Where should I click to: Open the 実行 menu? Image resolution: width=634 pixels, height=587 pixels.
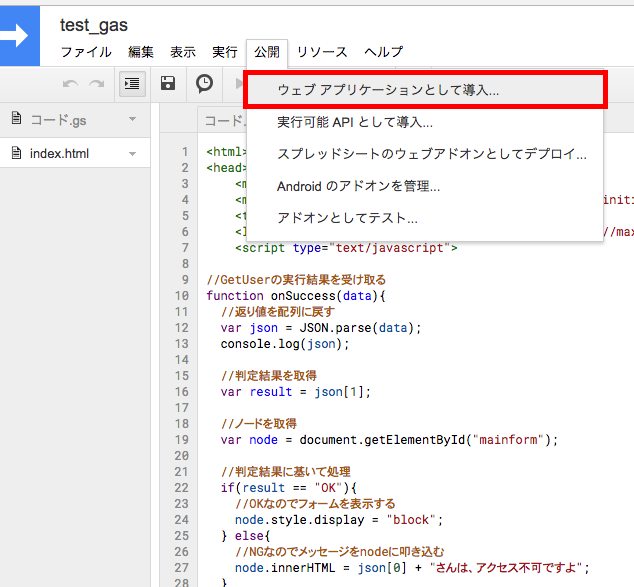[x=225, y=52]
